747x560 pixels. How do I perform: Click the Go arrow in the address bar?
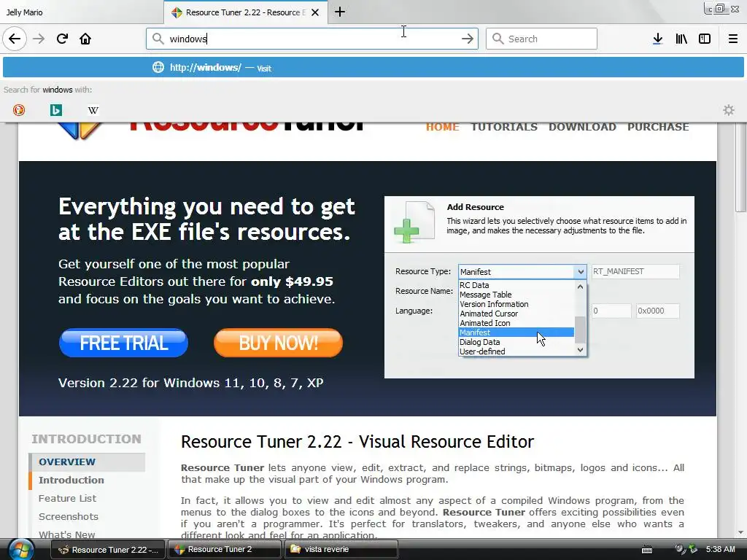[468, 39]
